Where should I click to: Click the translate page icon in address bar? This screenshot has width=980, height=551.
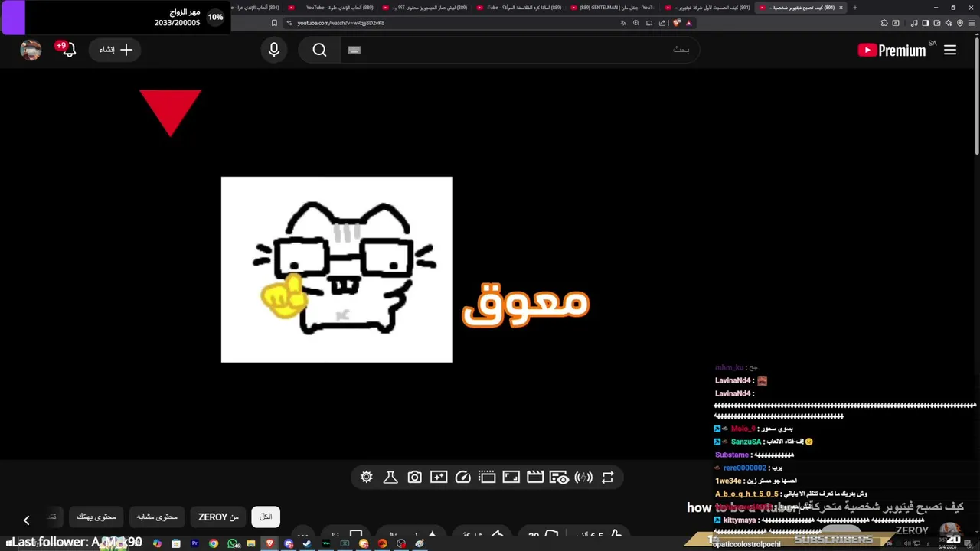pyautogui.click(x=623, y=23)
